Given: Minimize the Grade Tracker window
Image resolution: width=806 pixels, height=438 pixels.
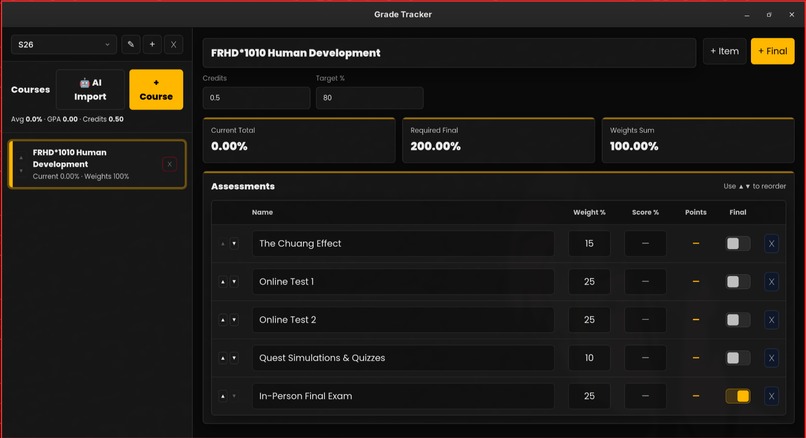Looking at the screenshot, I should click(x=746, y=15).
